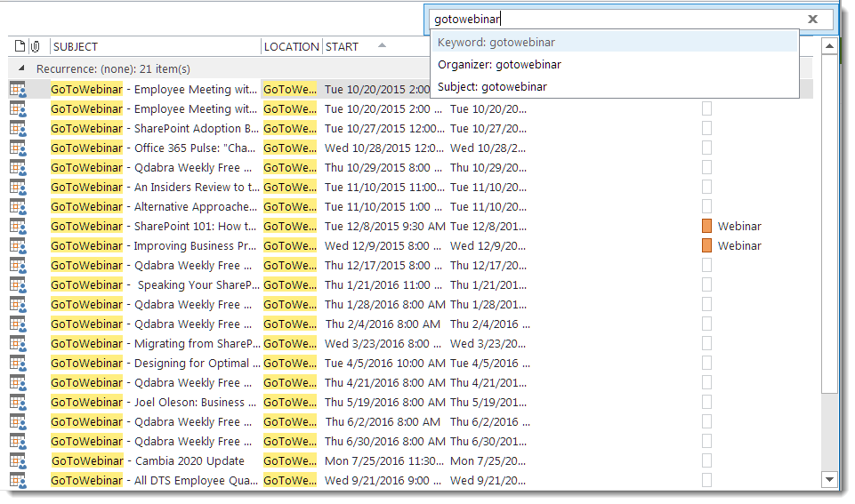Click the orange Webinar category for SharePoint 101
The height and width of the screenshot is (504, 855).
tap(707, 227)
